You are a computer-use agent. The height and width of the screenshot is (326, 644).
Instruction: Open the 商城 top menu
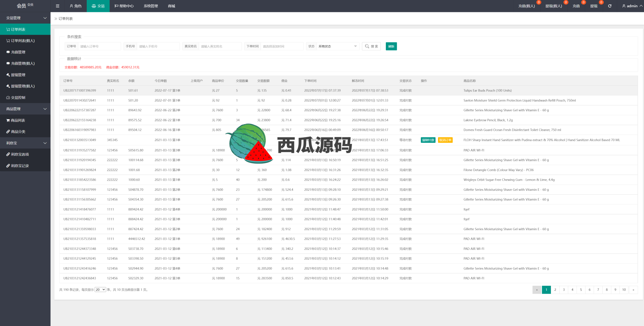pyautogui.click(x=171, y=6)
